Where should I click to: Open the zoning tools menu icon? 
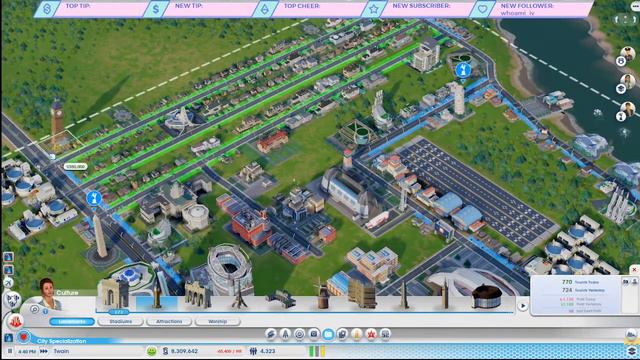coord(285,334)
